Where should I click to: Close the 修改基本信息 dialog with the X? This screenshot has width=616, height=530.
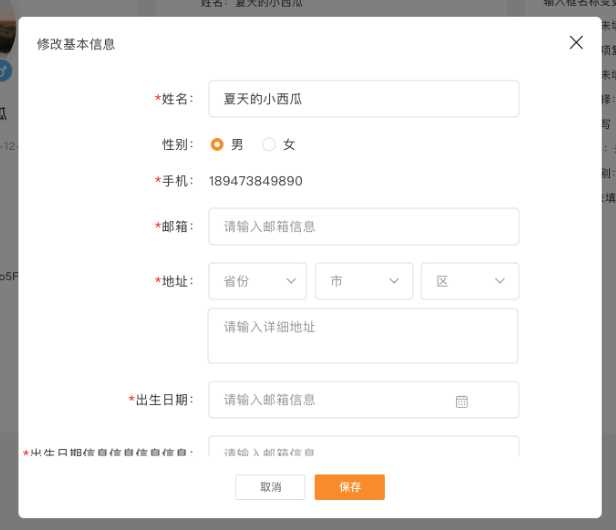(576, 43)
